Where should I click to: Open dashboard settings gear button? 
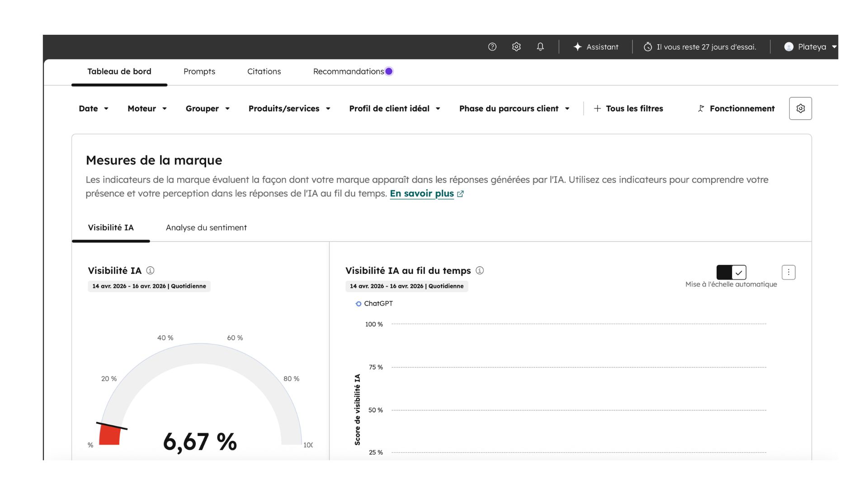point(800,108)
